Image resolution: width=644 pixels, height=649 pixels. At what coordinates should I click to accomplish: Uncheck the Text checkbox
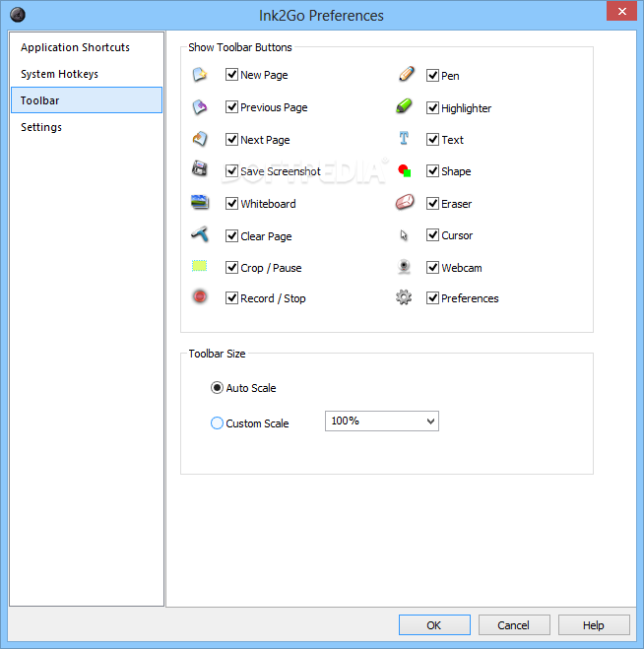pyautogui.click(x=432, y=140)
